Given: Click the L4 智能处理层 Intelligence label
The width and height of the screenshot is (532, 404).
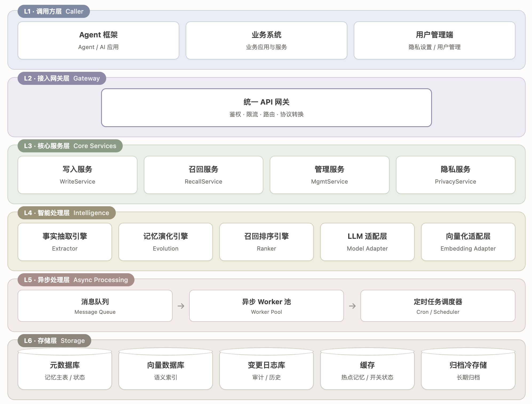Looking at the screenshot, I should (67, 213).
